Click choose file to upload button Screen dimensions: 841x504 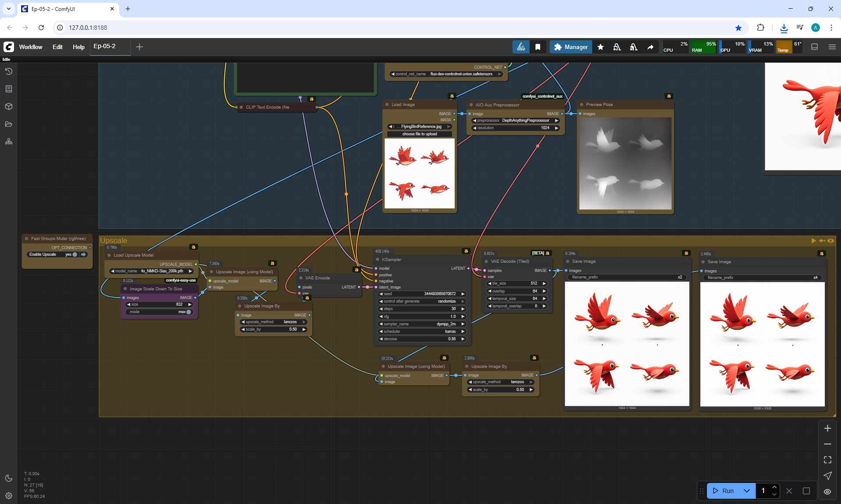pyautogui.click(x=420, y=134)
